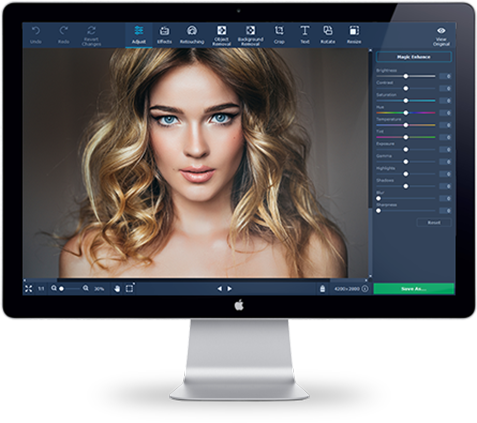477x423 pixels.
Task: Choose the Text tool
Action: [x=304, y=35]
